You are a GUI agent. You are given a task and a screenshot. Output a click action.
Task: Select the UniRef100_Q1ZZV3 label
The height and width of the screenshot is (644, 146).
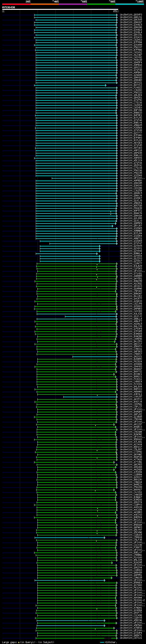pos(131,258)
